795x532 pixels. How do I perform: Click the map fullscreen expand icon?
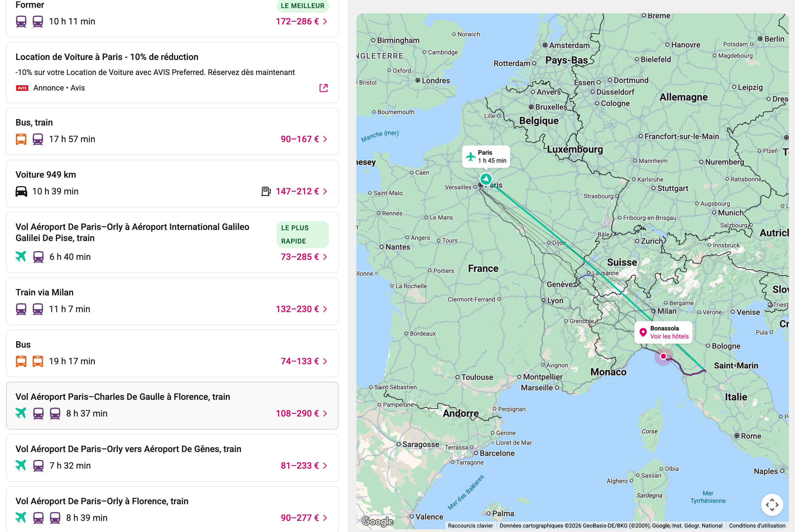click(x=772, y=505)
